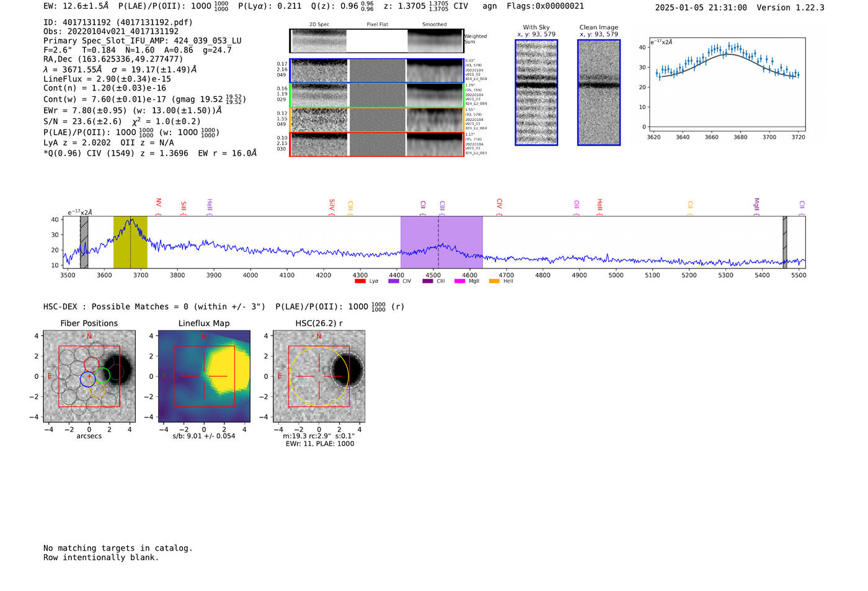Select the NV line marker above spectrum

tap(158, 207)
